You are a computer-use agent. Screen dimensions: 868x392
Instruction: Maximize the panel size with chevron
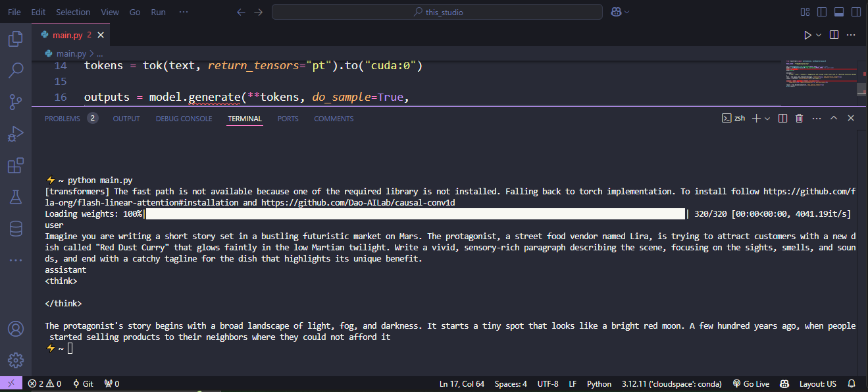(833, 119)
